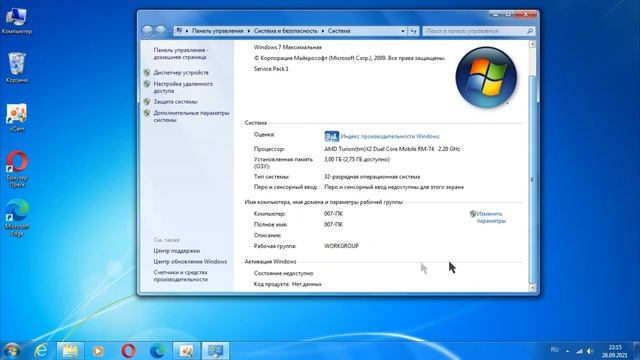Open Центр обновления Windows link
This screenshot has width=640, height=360.
pyautogui.click(x=190, y=262)
